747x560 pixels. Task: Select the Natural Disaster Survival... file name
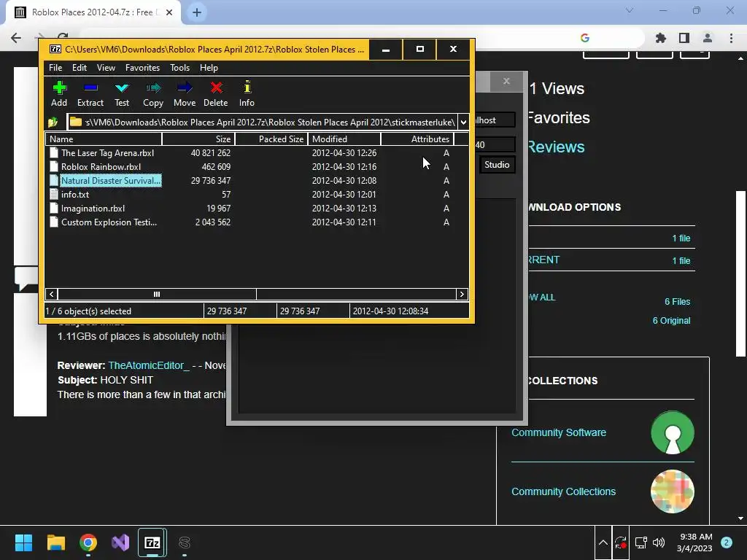(x=111, y=181)
